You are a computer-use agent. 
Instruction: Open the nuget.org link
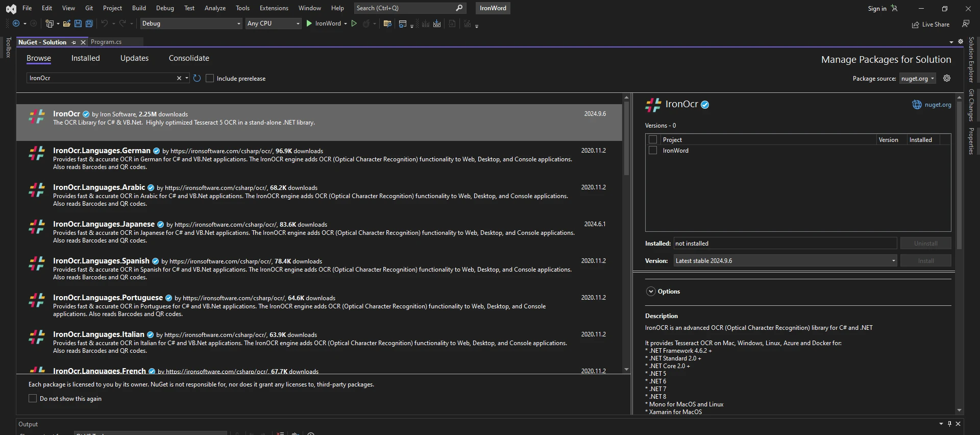point(938,105)
